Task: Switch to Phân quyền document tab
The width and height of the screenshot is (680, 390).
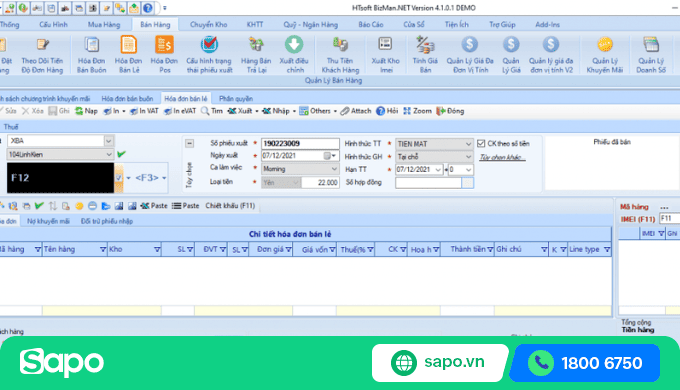Action: tap(236, 98)
